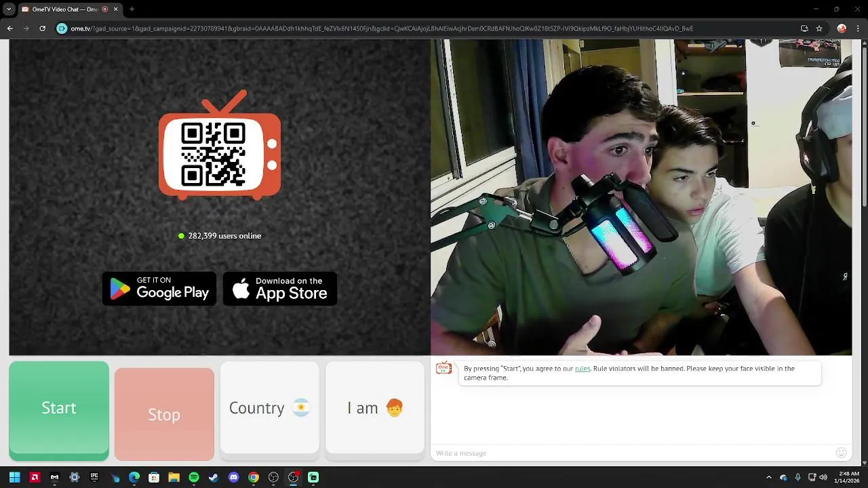
Task: Open Spotify from taskbar
Action: click(194, 477)
